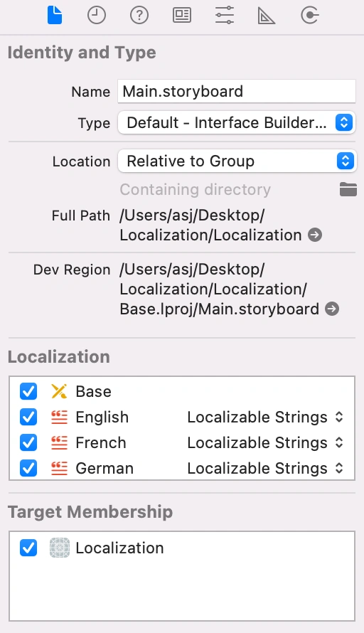Show the Size inspector
Image resolution: width=364 pixels, height=633 pixels.
pos(267,16)
